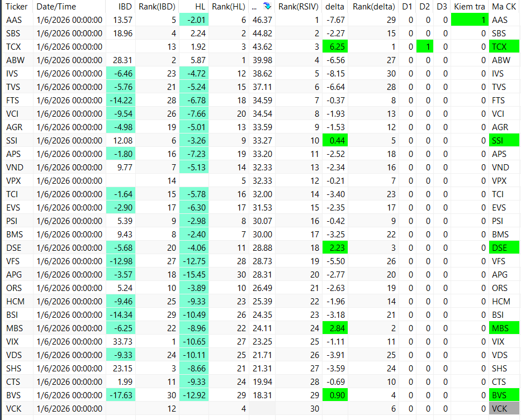Click IBD value 33.73 in VIX row

click(122, 342)
